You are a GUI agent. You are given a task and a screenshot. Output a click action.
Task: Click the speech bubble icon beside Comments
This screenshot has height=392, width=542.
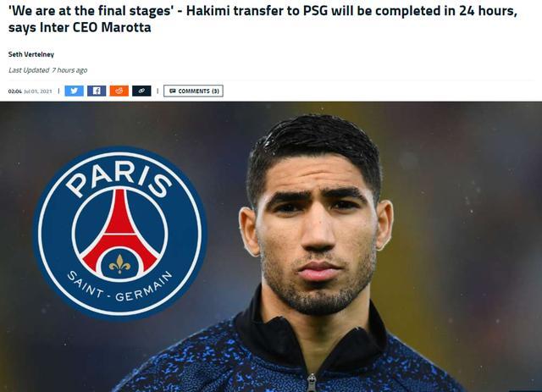pos(173,91)
